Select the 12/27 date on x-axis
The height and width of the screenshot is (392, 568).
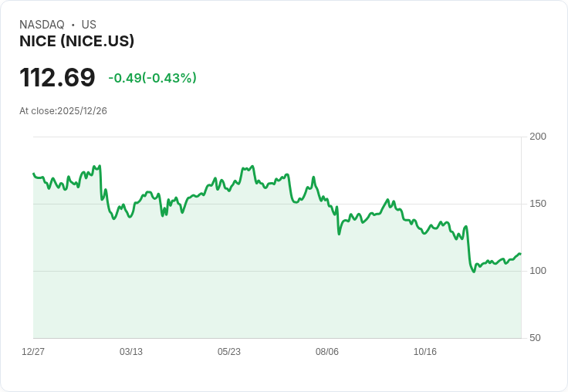pyautogui.click(x=33, y=352)
